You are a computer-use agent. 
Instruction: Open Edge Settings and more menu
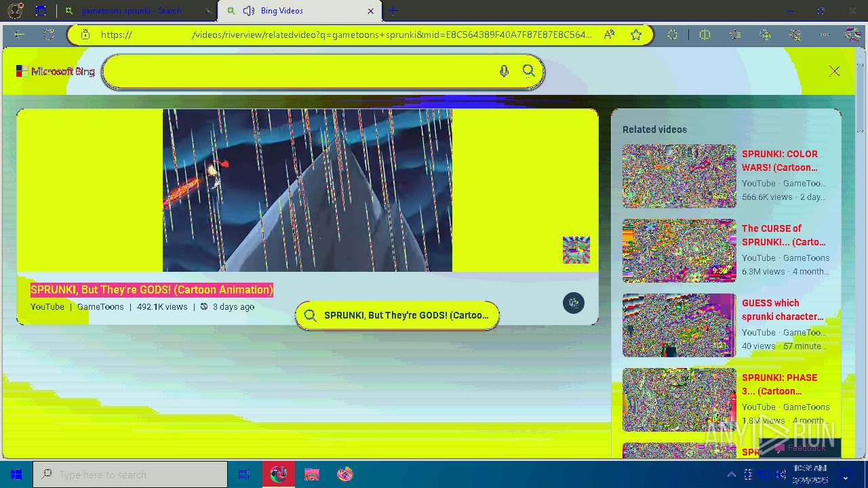825,35
